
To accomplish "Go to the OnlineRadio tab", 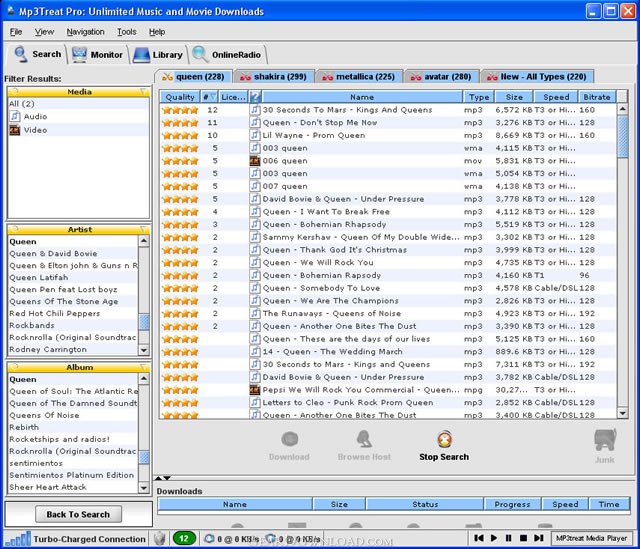I will coord(228,55).
